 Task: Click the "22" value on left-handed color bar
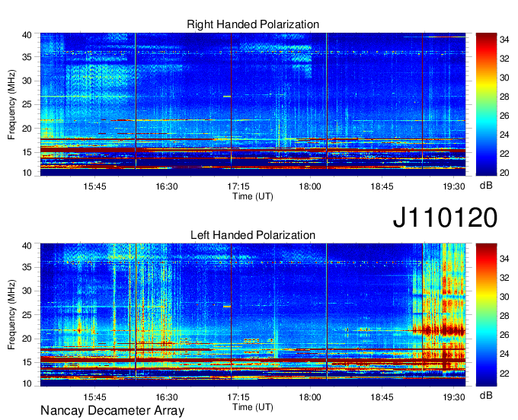click(504, 373)
